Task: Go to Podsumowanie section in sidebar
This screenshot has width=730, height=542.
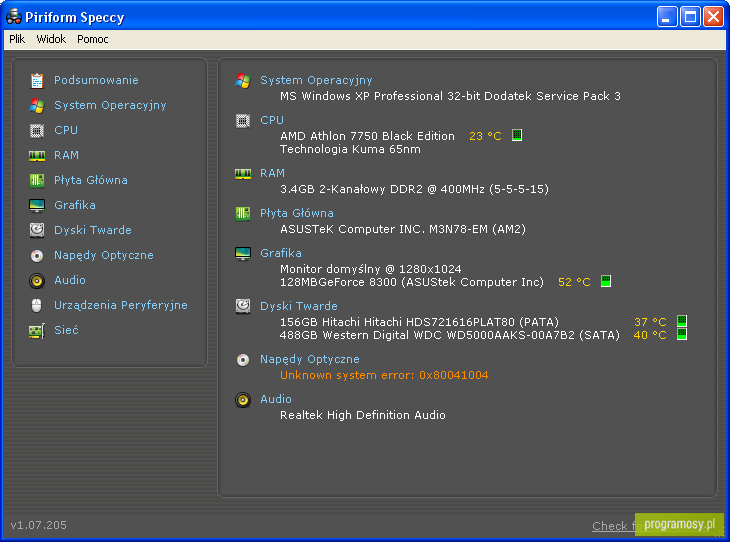Action: point(96,80)
